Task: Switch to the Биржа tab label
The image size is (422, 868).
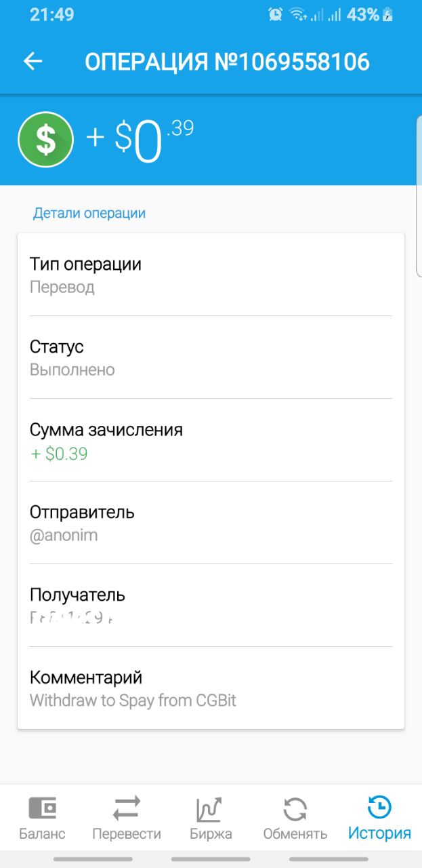Action: [x=211, y=833]
